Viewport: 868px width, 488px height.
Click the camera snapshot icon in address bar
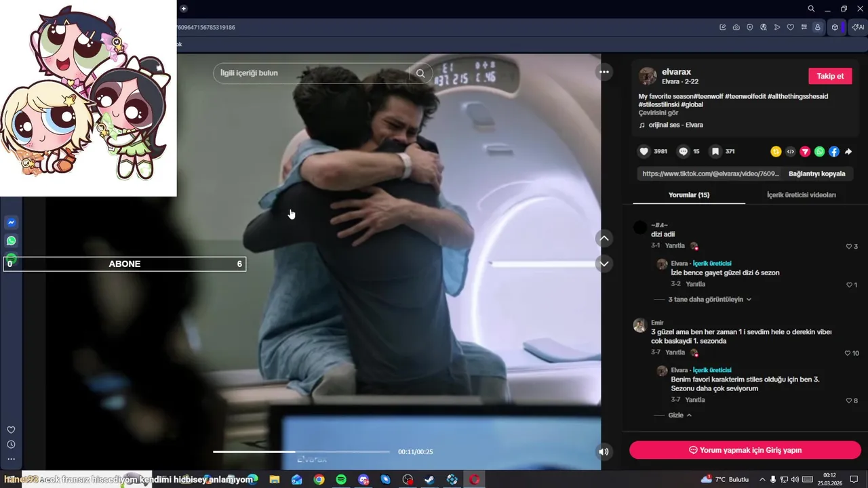pyautogui.click(x=736, y=27)
